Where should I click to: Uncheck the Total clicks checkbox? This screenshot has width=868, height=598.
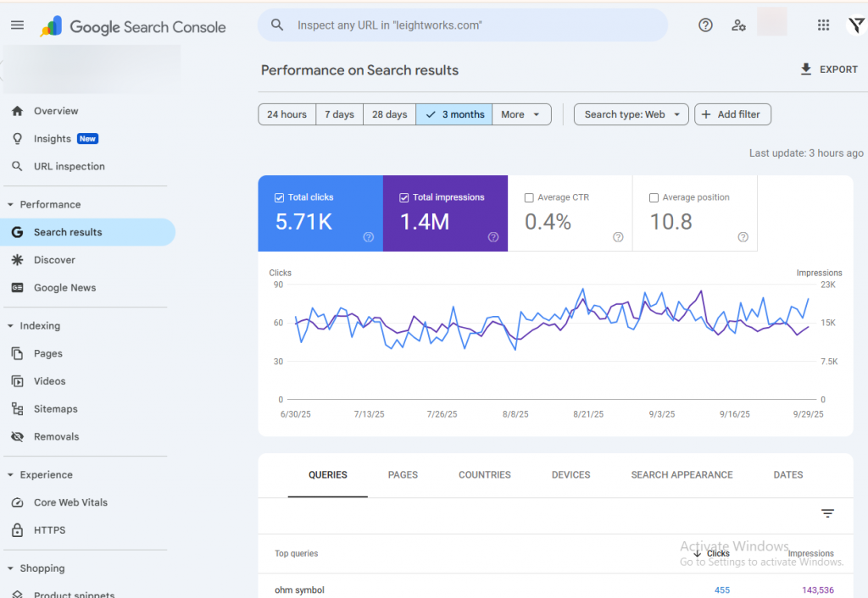pyautogui.click(x=280, y=197)
